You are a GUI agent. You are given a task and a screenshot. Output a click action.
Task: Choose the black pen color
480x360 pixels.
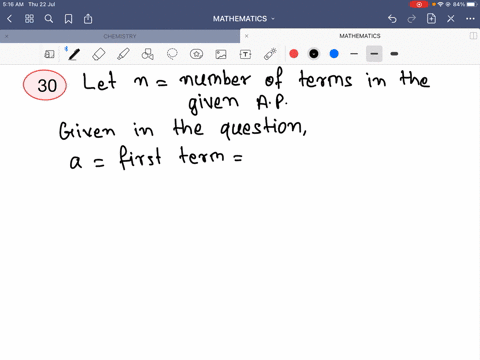click(x=314, y=54)
